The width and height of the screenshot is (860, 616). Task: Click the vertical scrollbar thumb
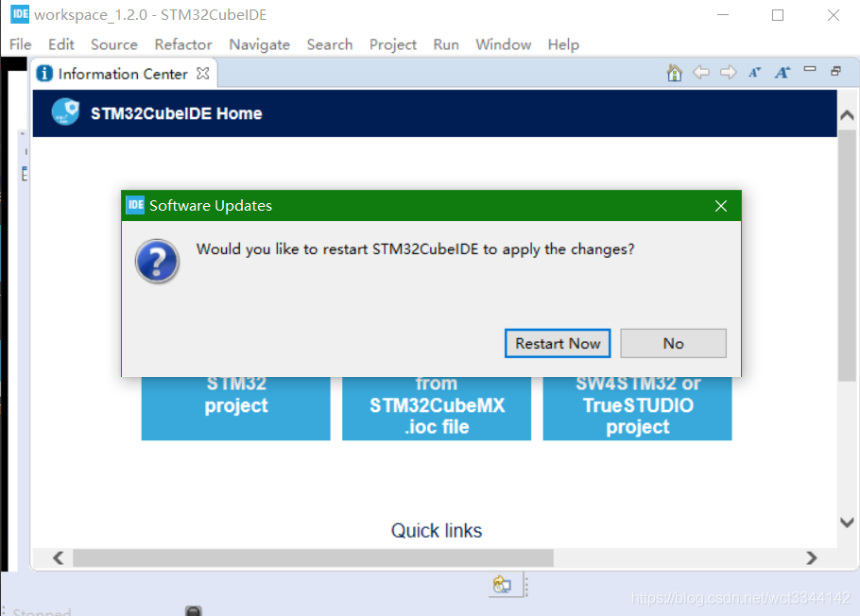847,255
